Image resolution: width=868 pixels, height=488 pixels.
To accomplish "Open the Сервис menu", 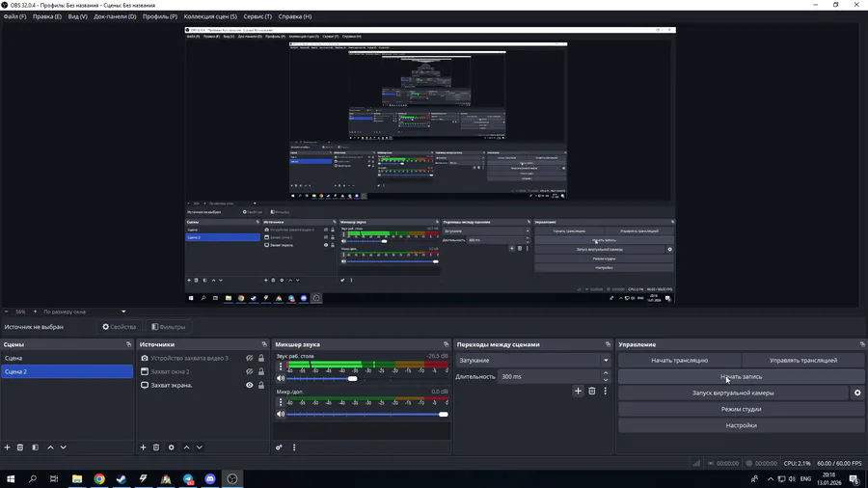I will [x=258, y=16].
